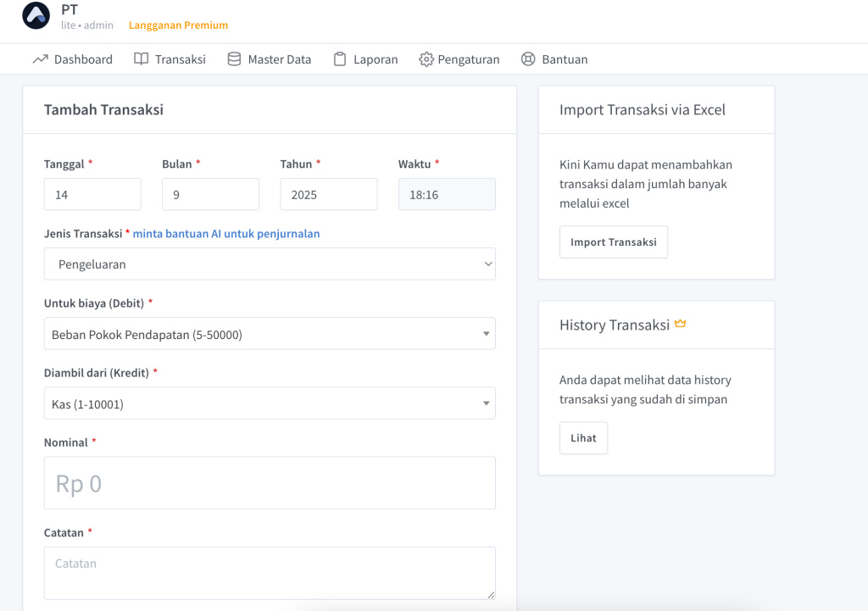868x611 pixels.
Task: Click the company logo icon
Action: 36,16
